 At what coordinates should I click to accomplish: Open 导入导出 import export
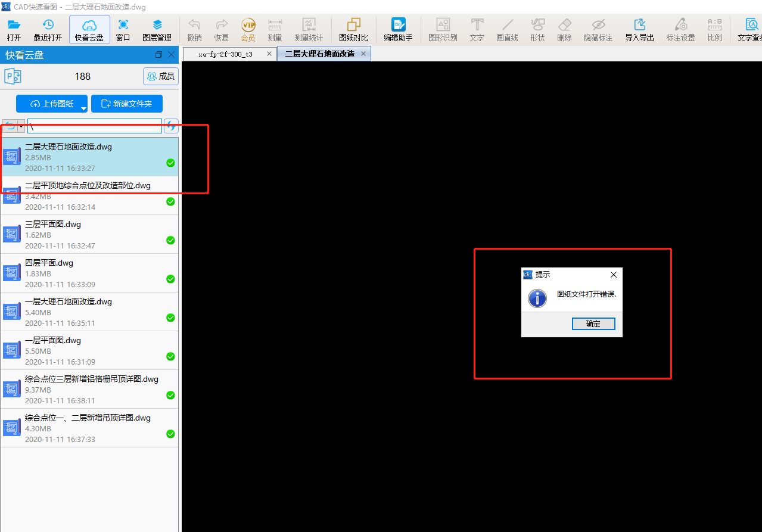[x=639, y=30]
